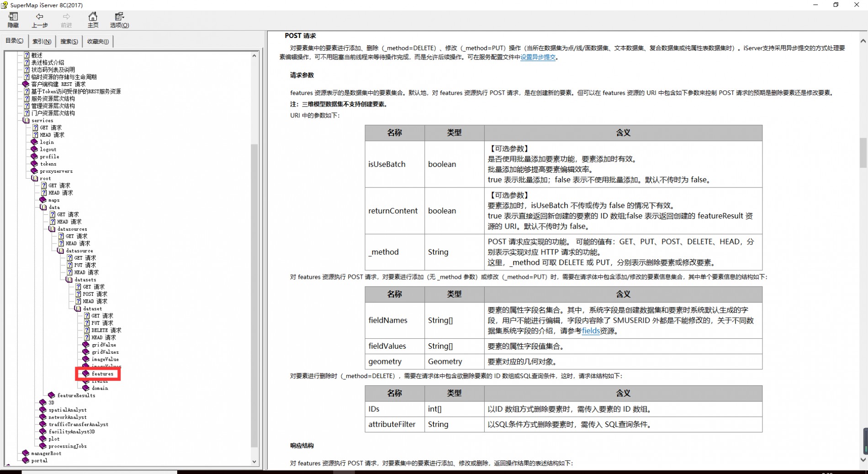Open the 设置异步提交 link

click(538, 57)
